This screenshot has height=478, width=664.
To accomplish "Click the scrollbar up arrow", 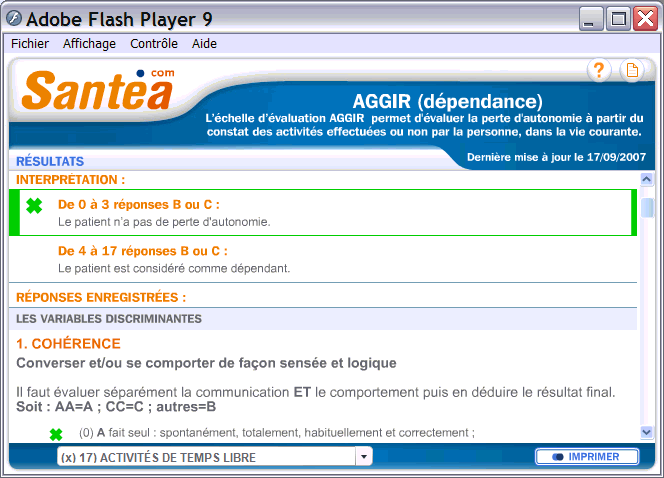I will click(x=646, y=179).
